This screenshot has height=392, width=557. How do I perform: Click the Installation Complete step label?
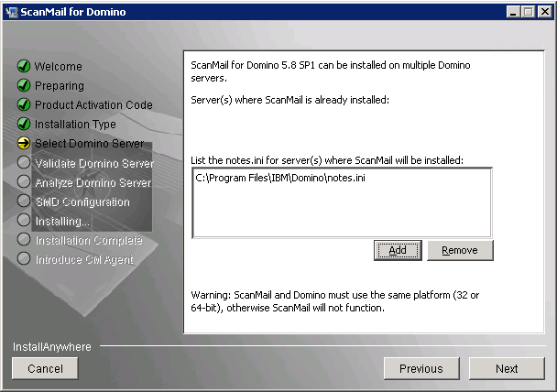pos(89,240)
